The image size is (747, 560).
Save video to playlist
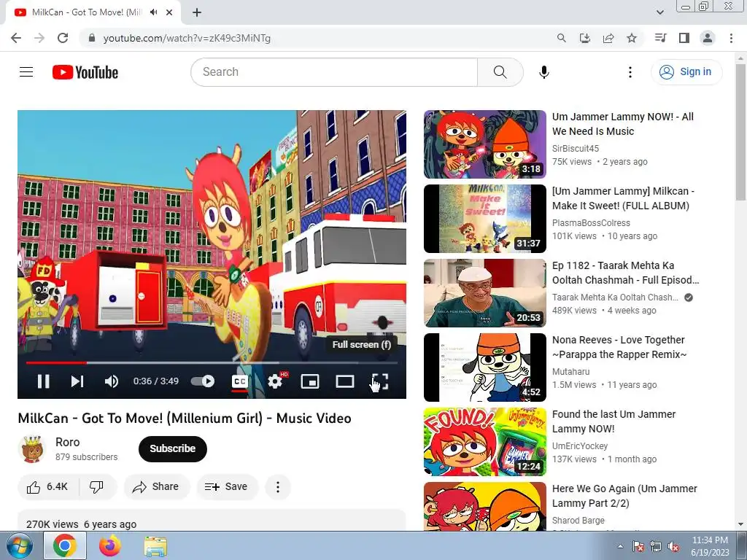226,486
